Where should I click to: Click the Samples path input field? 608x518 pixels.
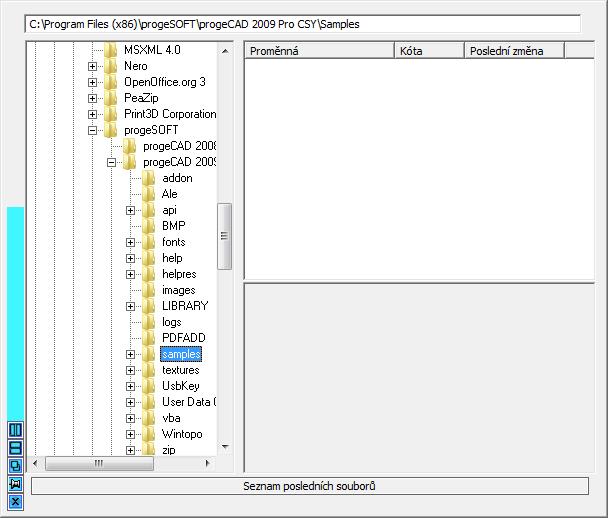click(302, 24)
